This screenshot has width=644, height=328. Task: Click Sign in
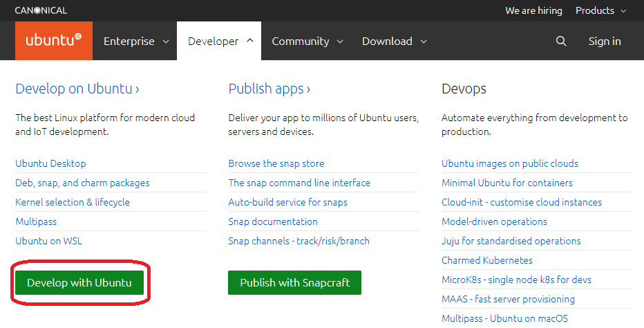pyautogui.click(x=605, y=41)
